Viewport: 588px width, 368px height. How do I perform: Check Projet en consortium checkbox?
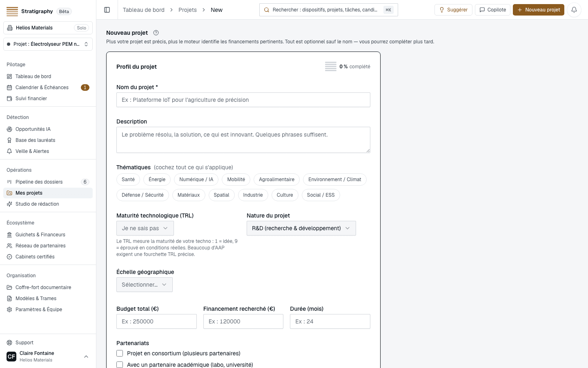pos(120,353)
